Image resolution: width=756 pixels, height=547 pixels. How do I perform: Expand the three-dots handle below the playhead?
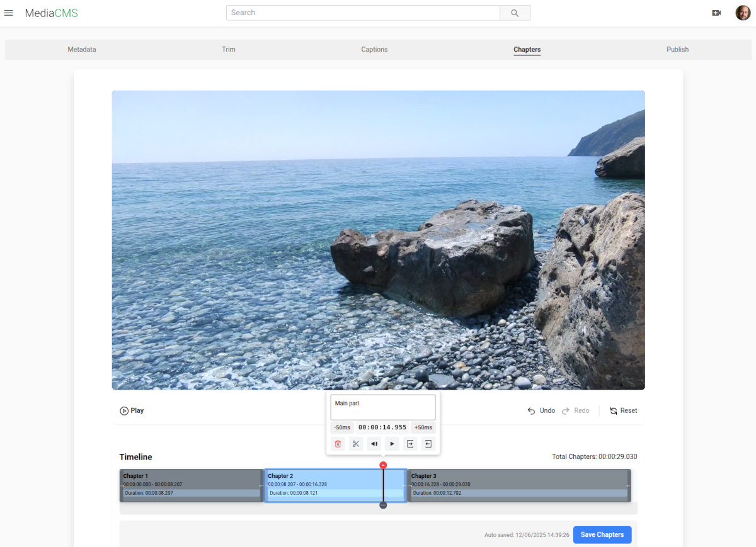(x=383, y=505)
